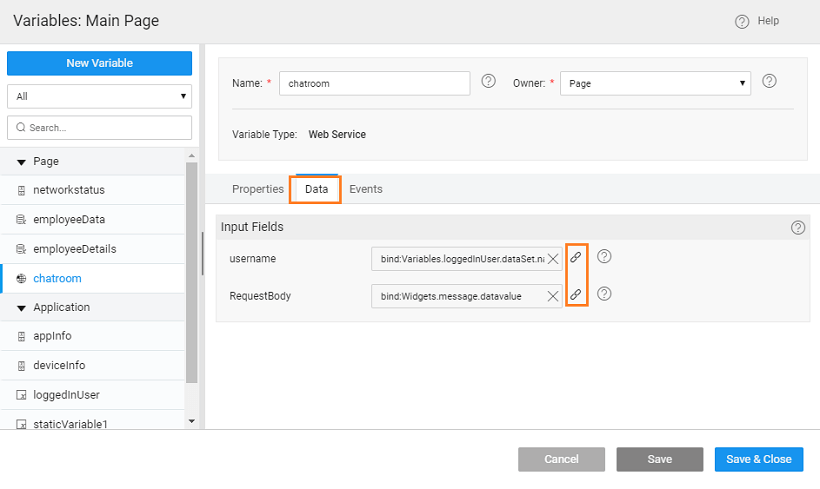The height and width of the screenshot is (489, 820).
Task: Clear the RequestBody binding with X icon
Action: [552, 296]
